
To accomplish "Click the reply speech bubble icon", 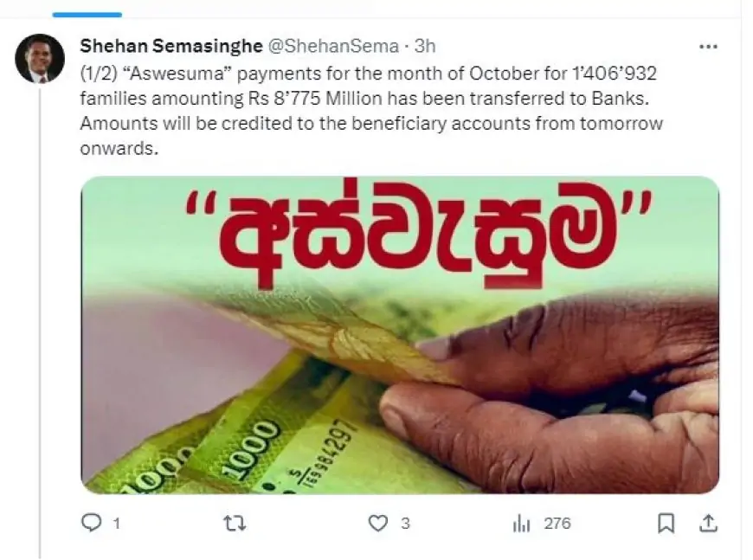I will pyautogui.click(x=91, y=523).
